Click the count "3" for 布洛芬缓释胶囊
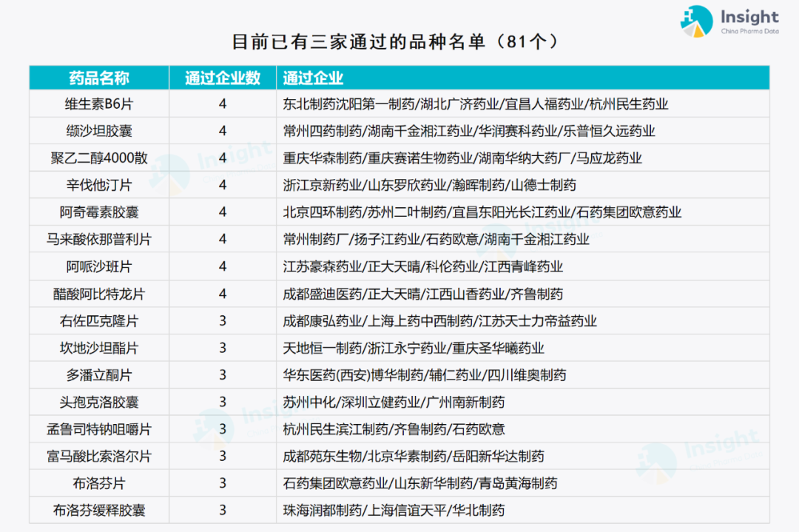Viewport: 799px width, 532px height. (x=223, y=510)
